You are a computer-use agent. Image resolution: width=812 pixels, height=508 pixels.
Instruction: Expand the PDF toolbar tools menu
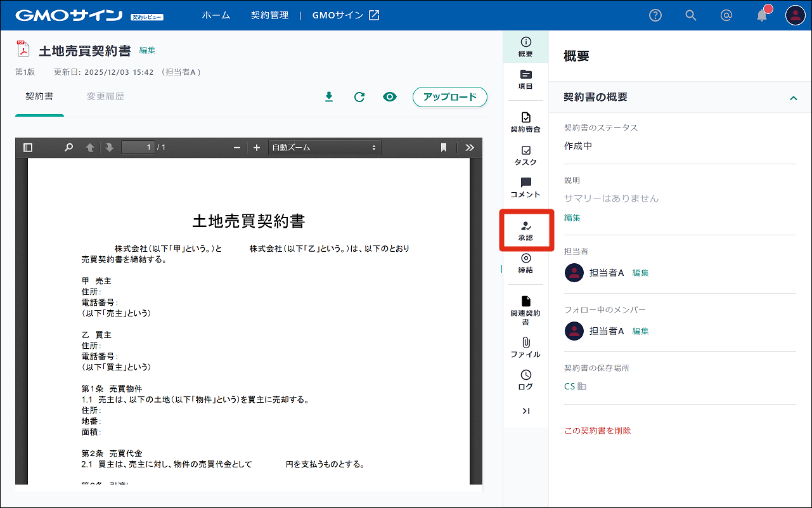point(469,148)
